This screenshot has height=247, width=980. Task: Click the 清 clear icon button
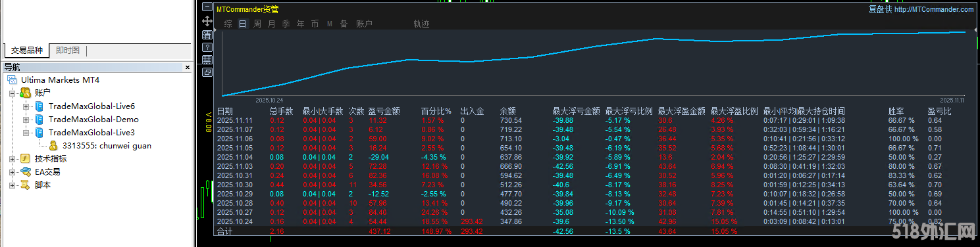tap(207, 34)
